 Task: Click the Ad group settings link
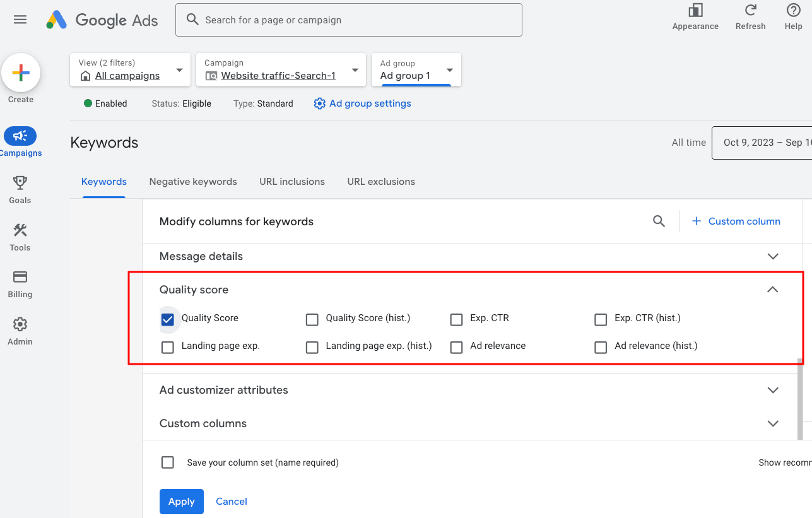pos(370,103)
